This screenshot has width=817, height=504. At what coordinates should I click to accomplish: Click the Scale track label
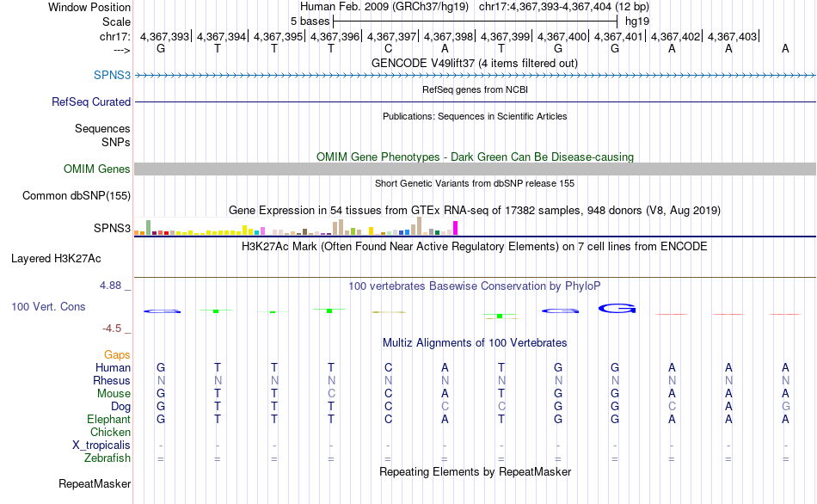(x=116, y=22)
